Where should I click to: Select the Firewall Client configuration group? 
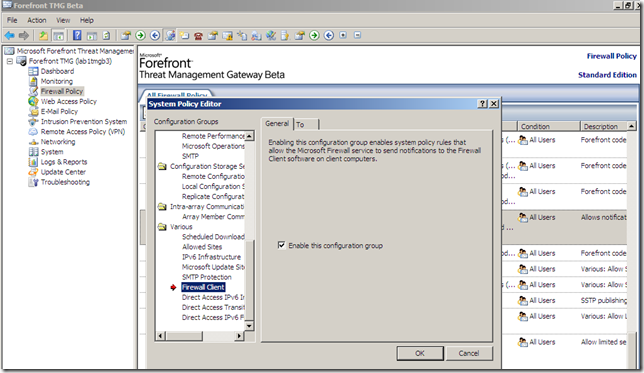click(203, 287)
